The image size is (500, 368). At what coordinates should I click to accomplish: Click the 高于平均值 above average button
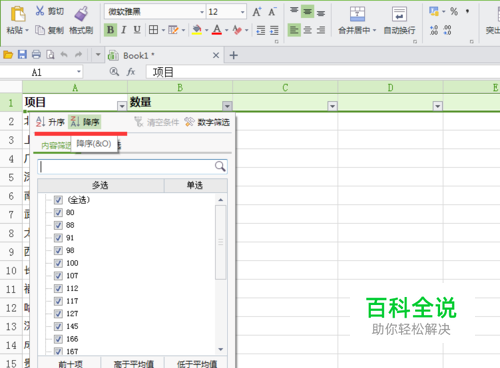[133, 363]
